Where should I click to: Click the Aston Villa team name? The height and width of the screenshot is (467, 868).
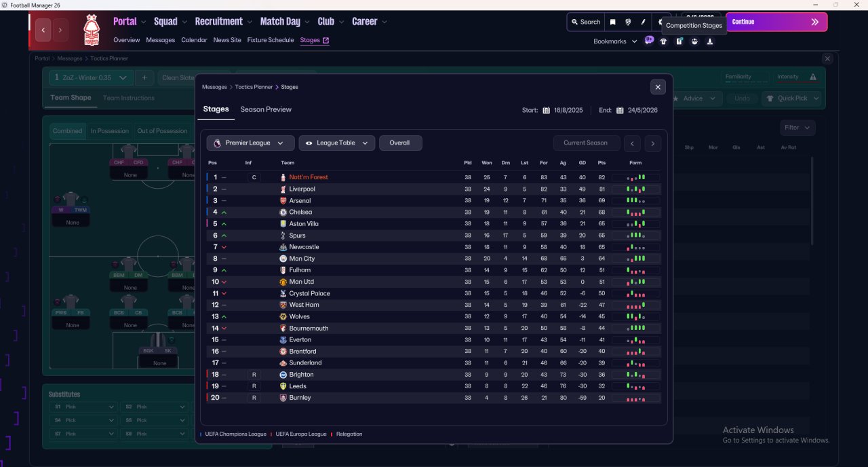coord(304,224)
